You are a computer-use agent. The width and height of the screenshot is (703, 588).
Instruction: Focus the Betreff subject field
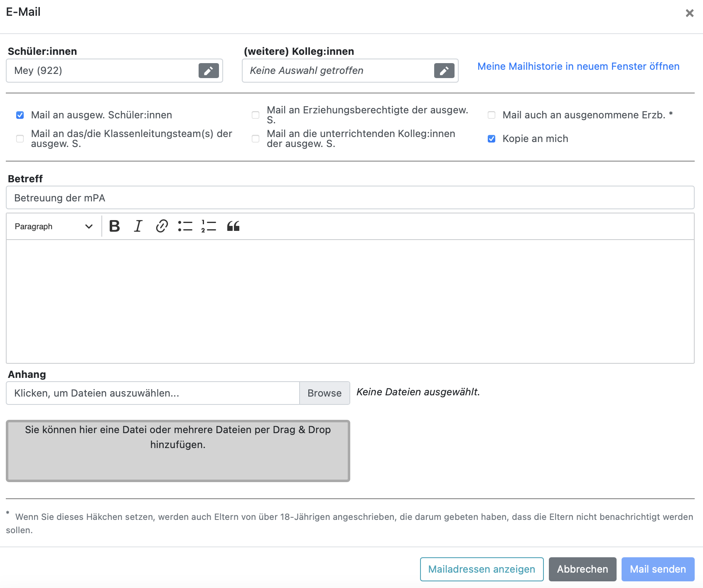[350, 198]
